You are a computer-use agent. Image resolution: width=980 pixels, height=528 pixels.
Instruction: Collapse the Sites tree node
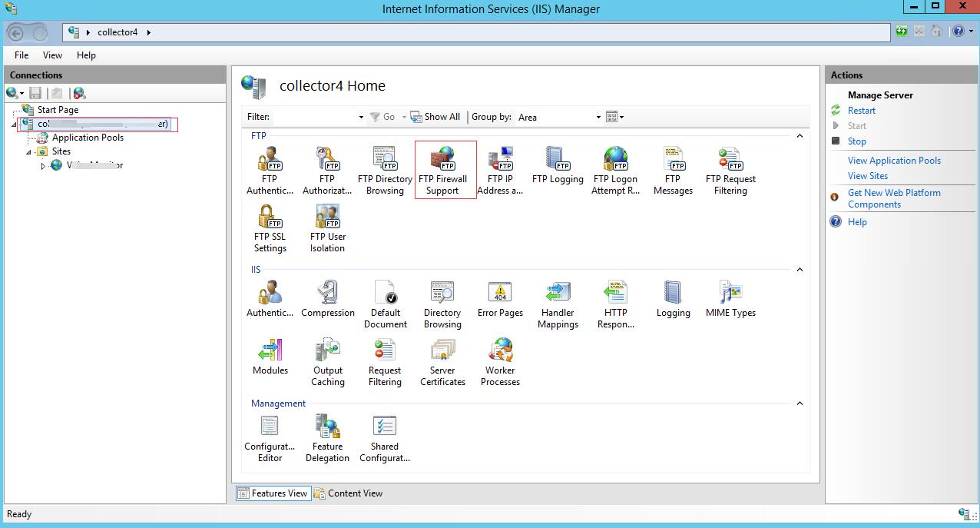pyautogui.click(x=29, y=152)
